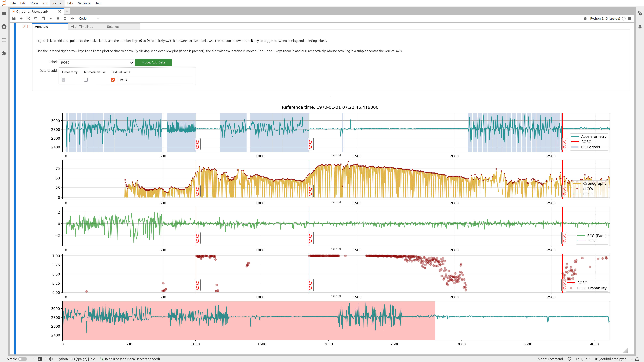Open the Label dropdown showing ROSC

coord(96,62)
